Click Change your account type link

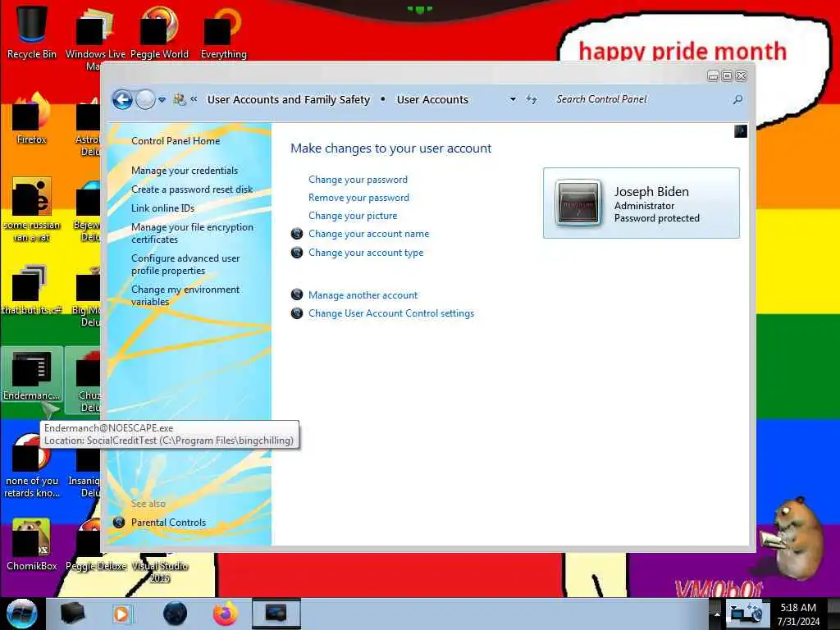tap(366, 253)
